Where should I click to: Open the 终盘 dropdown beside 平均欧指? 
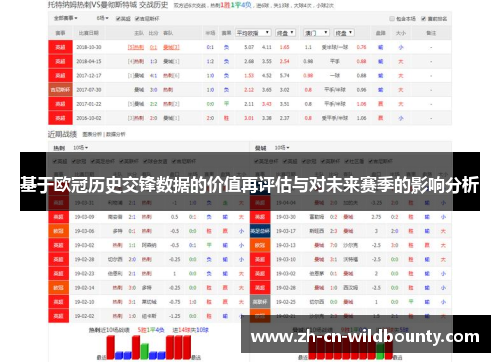(x=285, y=33)
